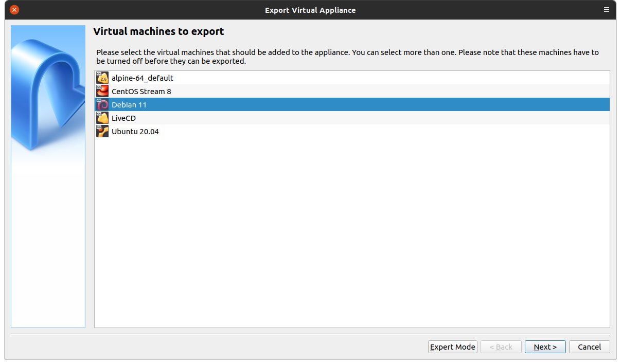621x364 pixels.
Task: Click the alpine-64_default VM icon
Action: click(102, 78)
